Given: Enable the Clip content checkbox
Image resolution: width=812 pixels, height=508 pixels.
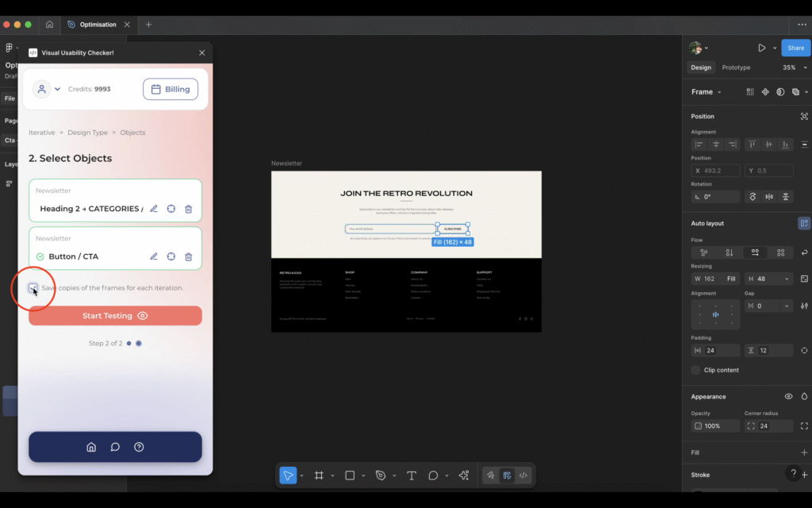Looking at the screenshot, I should [695, 370].
